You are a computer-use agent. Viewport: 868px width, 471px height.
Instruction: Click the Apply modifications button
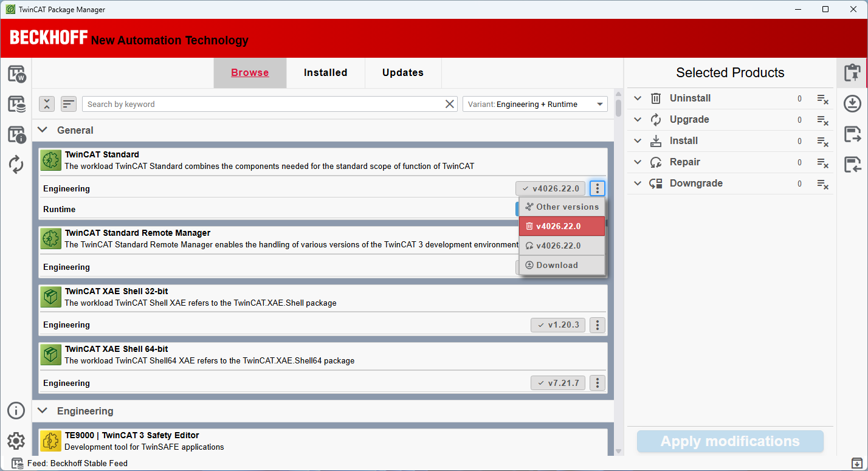(x=730, y=441)
